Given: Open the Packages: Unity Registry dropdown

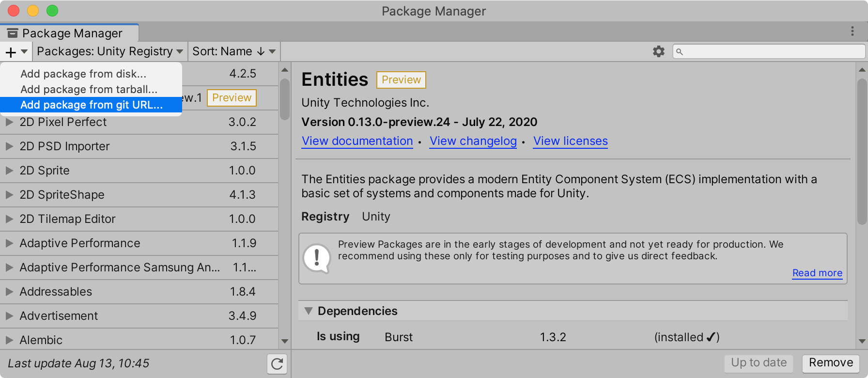Looking at the screenshot, I should coord(110,51).
